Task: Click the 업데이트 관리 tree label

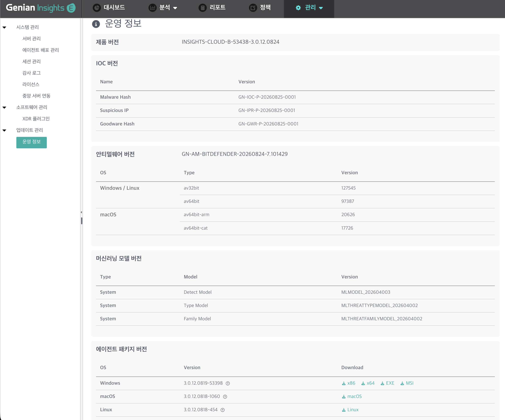Action: [30, 130]
